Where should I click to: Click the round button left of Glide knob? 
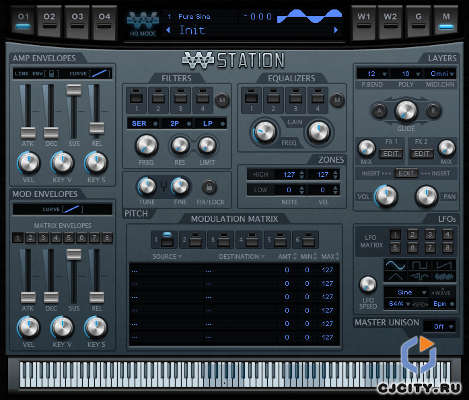click(379, 111)
